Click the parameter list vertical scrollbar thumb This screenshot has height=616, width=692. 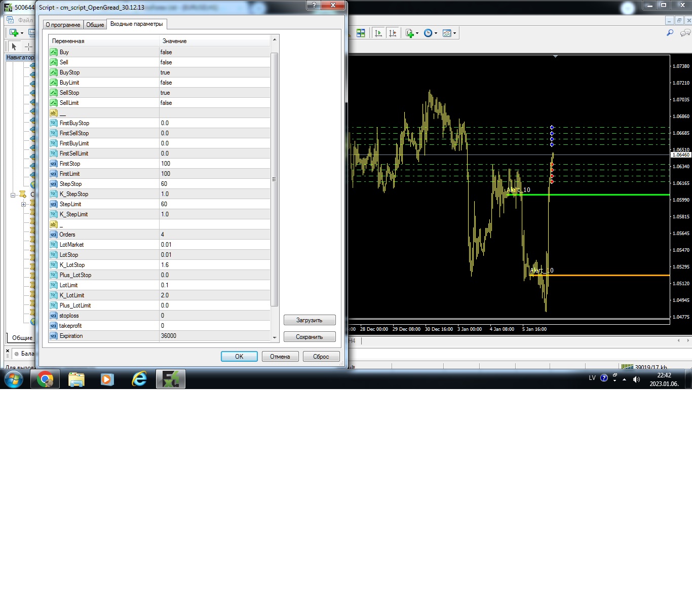(275, 179)
